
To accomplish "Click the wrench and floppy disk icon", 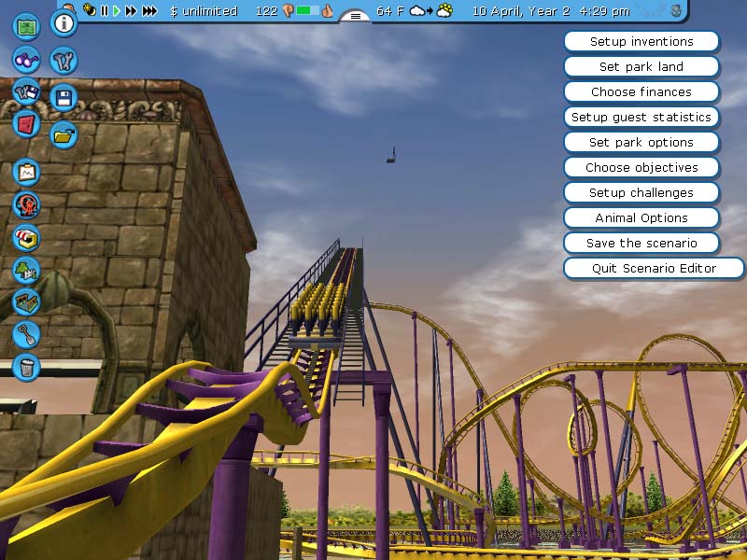I will pos(26,91).
